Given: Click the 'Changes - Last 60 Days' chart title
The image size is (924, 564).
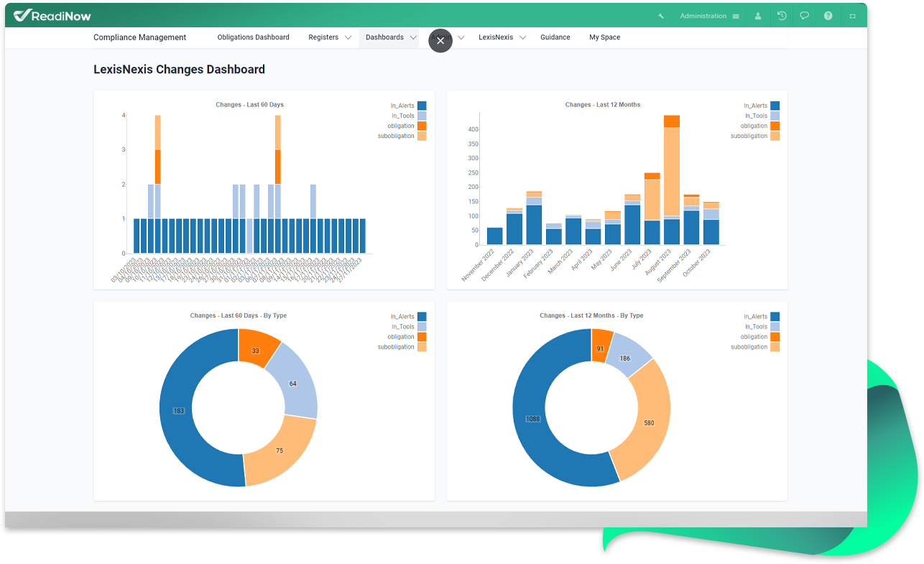Looking at the screenshot, I should coord(249,105).
